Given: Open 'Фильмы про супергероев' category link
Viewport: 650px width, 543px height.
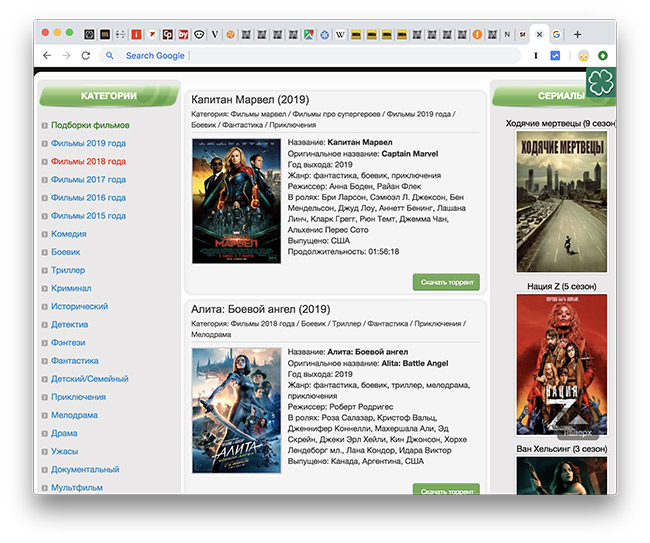Looking at the screenshot, I should point(336,114).
